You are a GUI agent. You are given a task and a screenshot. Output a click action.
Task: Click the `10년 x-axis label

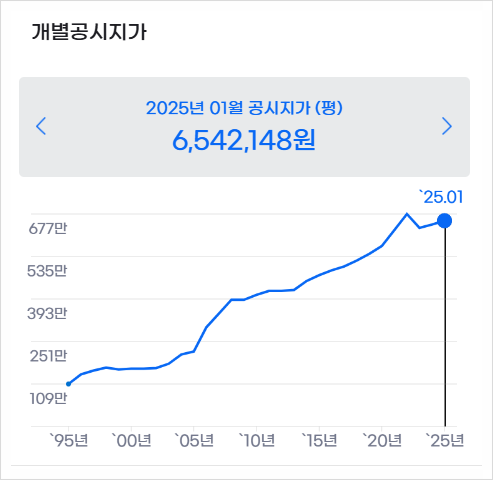(x=257, y=440)
